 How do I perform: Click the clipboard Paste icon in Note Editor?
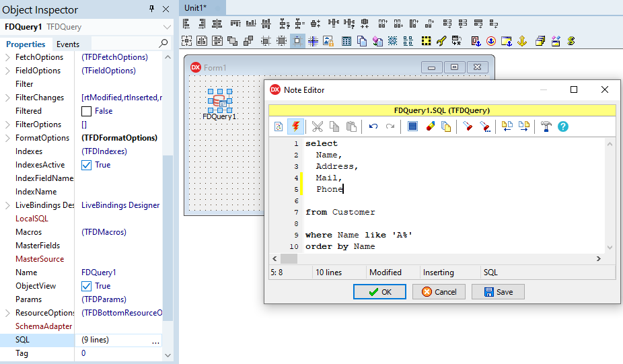(351, 126)
